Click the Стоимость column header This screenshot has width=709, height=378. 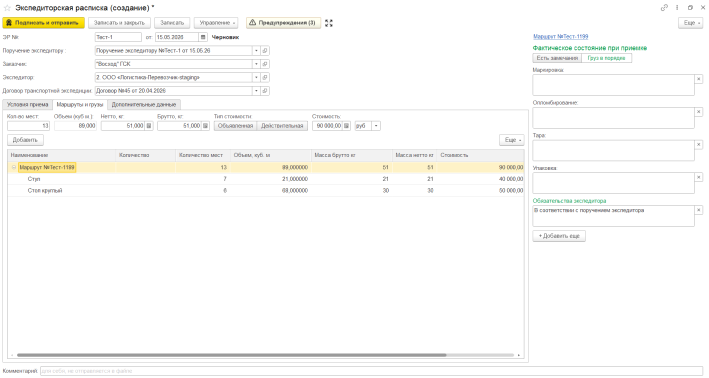click(x=480, y=155)
